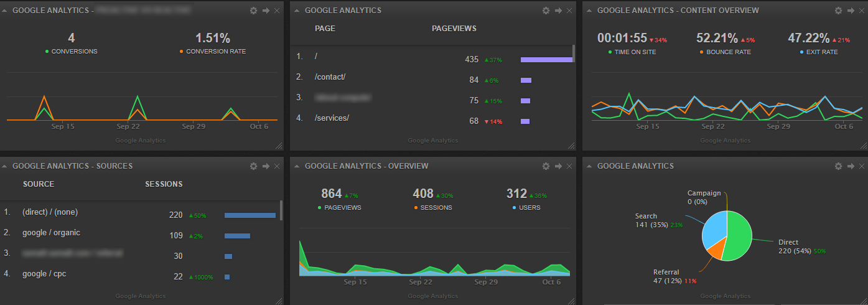Screen dimensions: 868x305
Task: Click the 1.51% conversion rate value
Action: click(213, 38)
